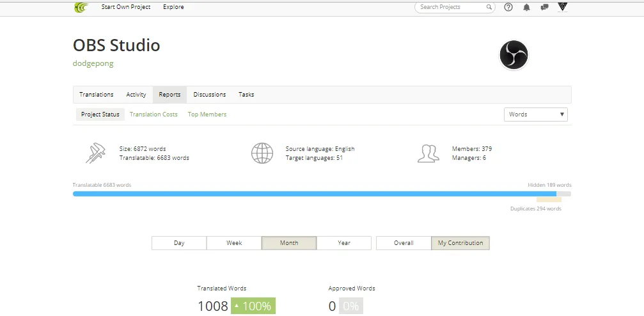Viewport: 644px width, 316px height.
Task: Click the 'Translatable: 6683 words' stat text
Action: [x=154, y=158]
